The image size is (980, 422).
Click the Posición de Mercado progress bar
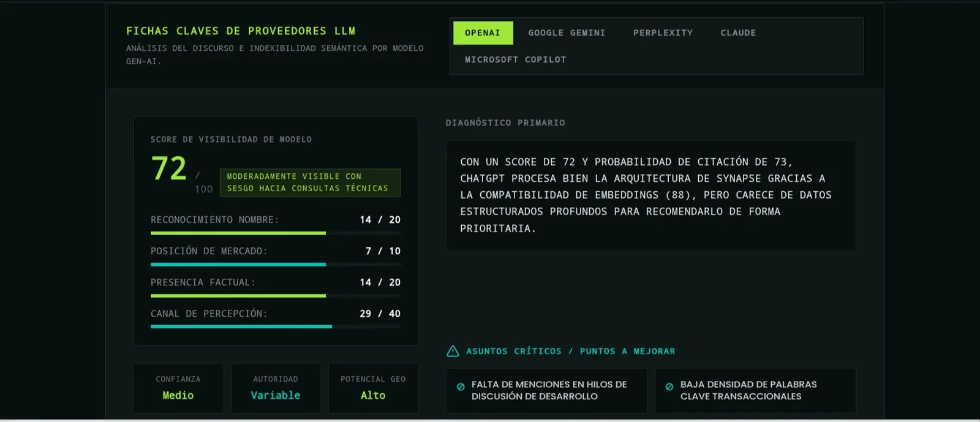[x=276, y=265]
